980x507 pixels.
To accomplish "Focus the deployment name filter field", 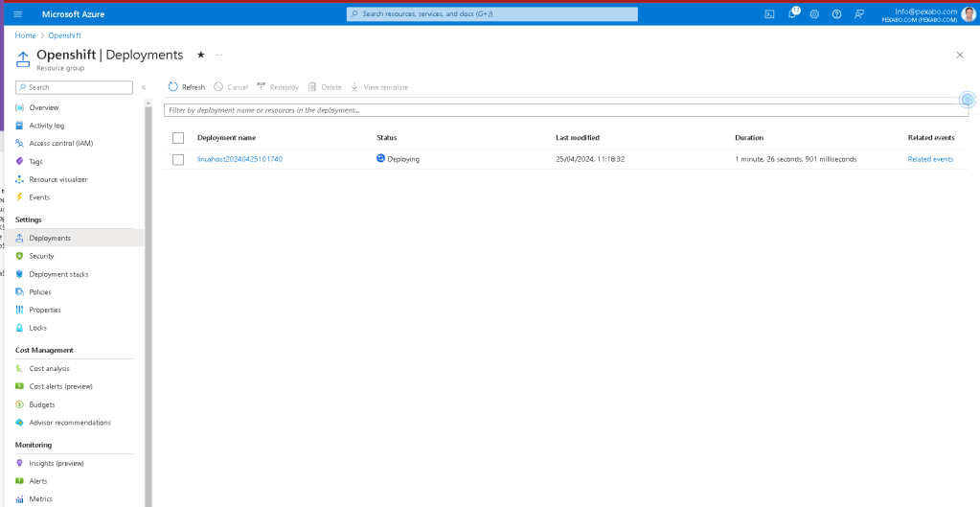I will point(566,110).
